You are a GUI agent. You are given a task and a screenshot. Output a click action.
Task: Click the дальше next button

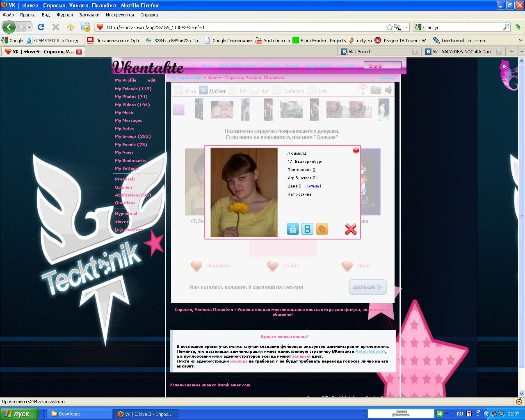(x=367, y=287)
